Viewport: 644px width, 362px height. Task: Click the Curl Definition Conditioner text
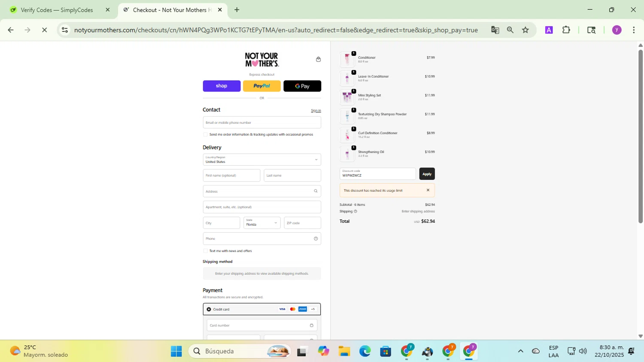tap(378, 133)
